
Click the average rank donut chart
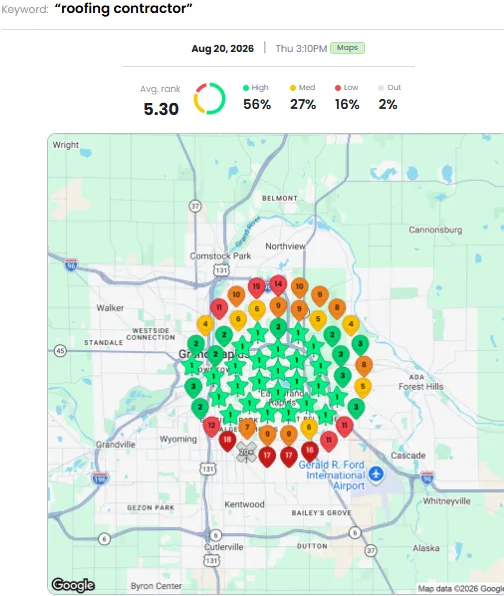tap(209, 98)
